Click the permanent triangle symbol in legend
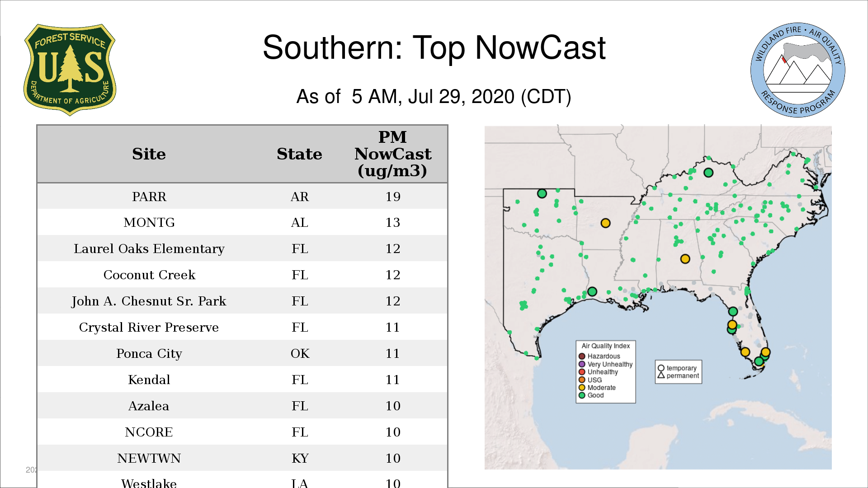The image size is (868, 488). click(661, 375)
